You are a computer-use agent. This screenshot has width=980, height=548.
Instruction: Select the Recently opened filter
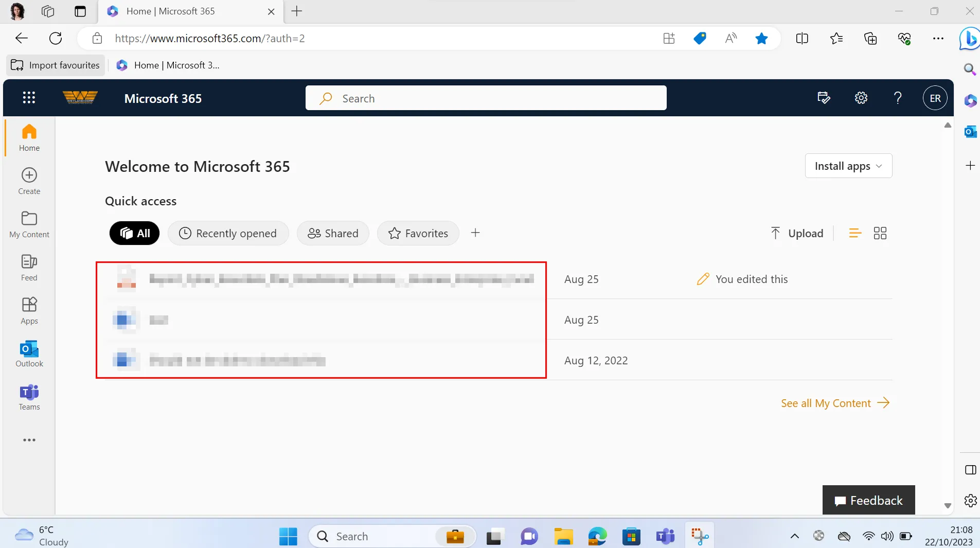(228, 233)
